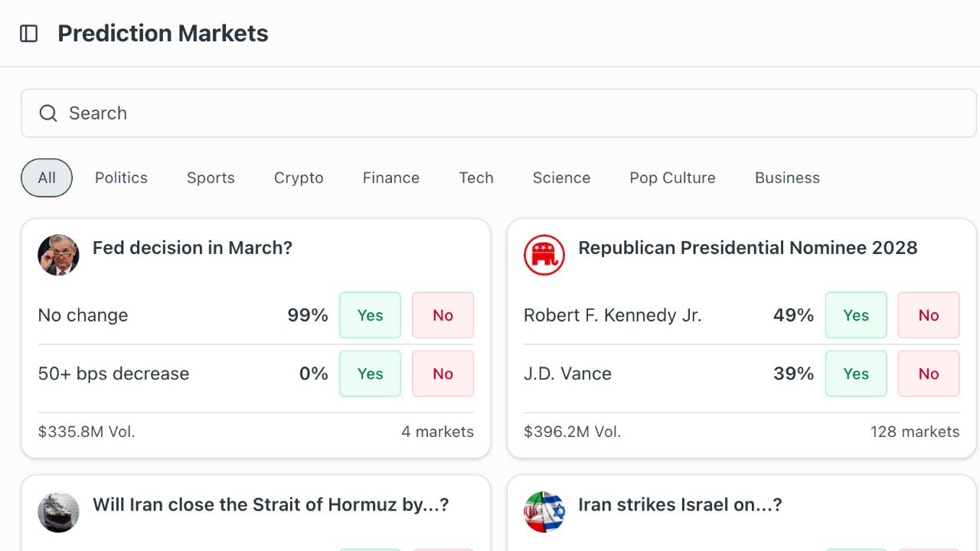Open Fed decision in March market
980x551 pixels.
[x=192, y=248]
